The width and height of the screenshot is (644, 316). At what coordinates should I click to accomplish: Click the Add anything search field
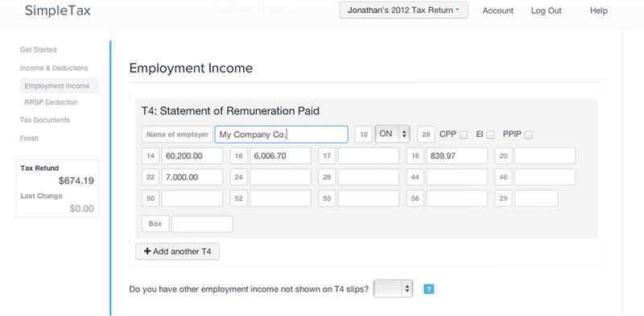(x=254, y=10)
